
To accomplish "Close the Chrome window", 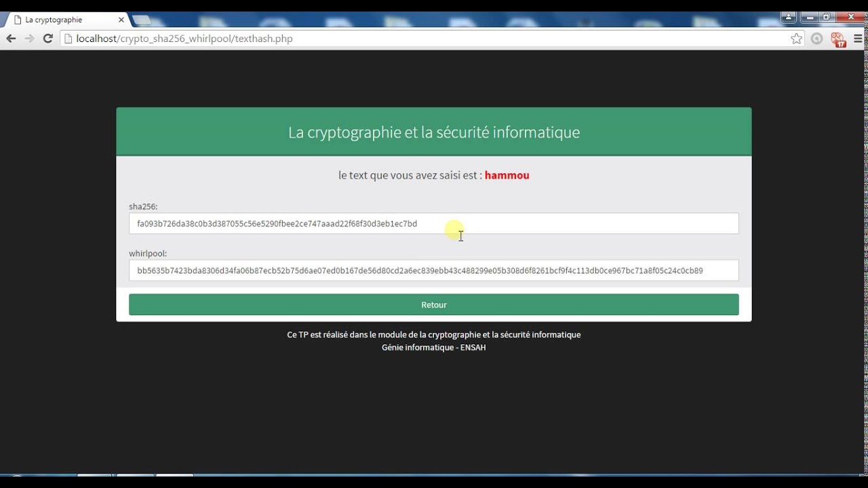I will coord(850,17).
